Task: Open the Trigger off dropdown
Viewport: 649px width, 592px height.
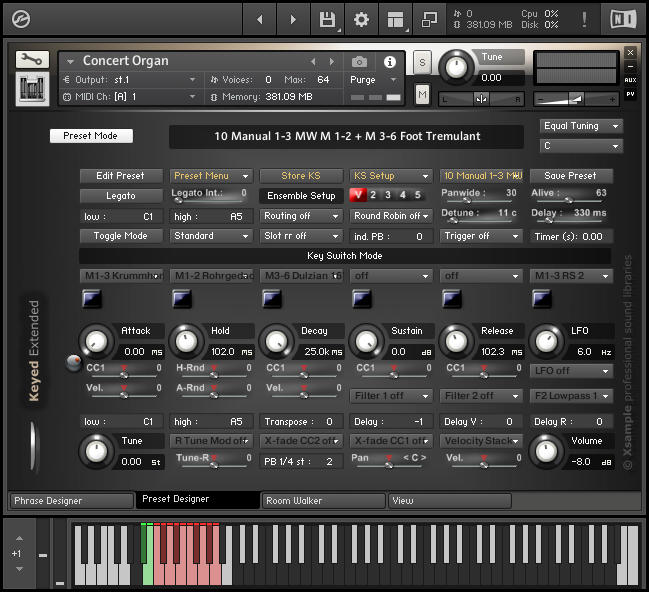Action: (x=481, y=236)
